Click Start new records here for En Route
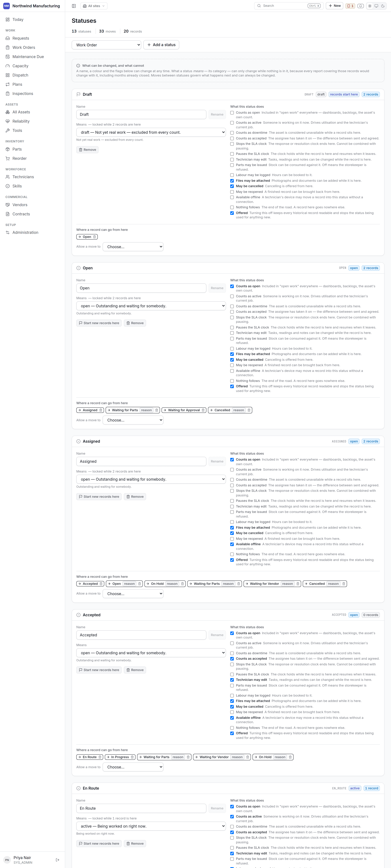Viewport: 391px width, 868px height. (99, 844)
